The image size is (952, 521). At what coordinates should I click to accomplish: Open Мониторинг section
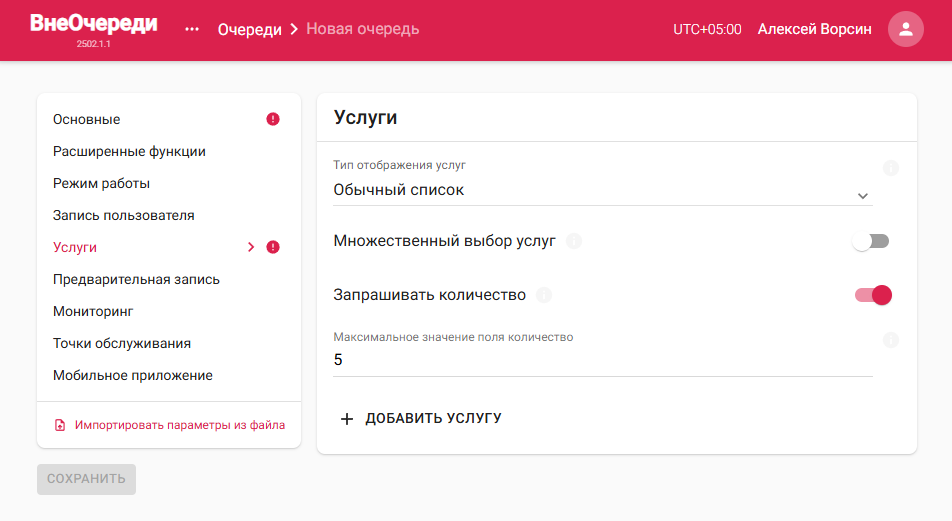tap(93, 312)
